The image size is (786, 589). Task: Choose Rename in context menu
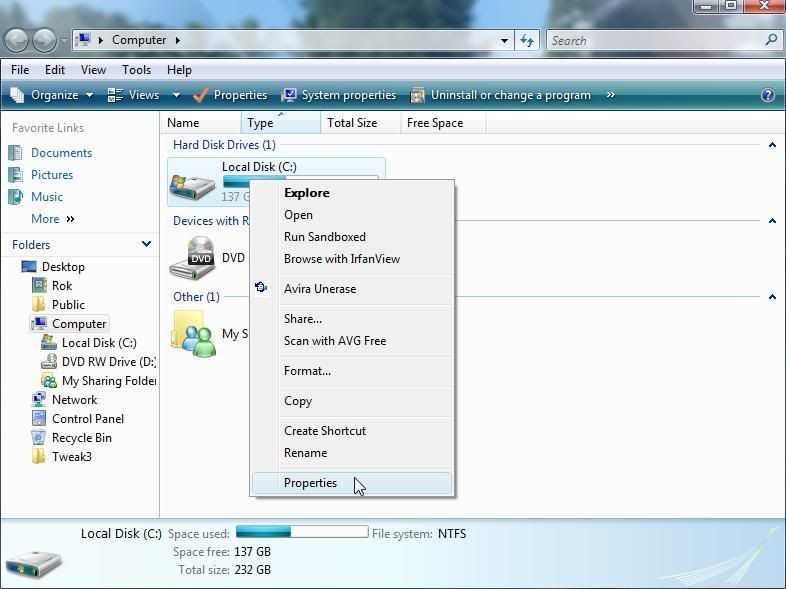coord(352,453)
